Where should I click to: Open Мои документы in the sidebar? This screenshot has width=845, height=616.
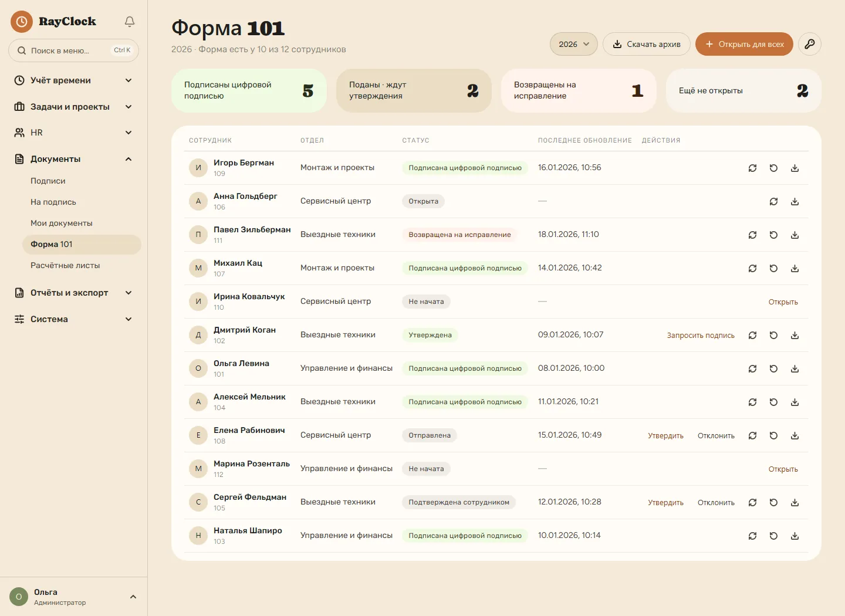coord(82,224)
